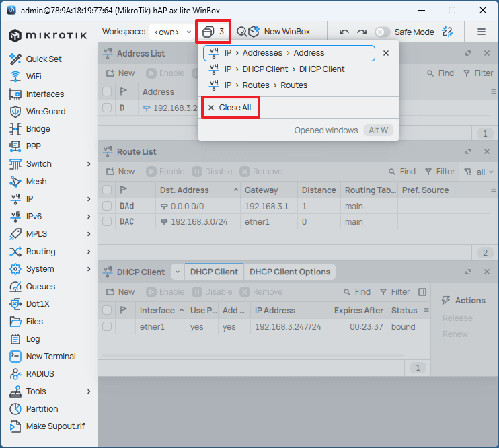Click the New Terminal icon
499x448 pixels.
click(15, 357)
